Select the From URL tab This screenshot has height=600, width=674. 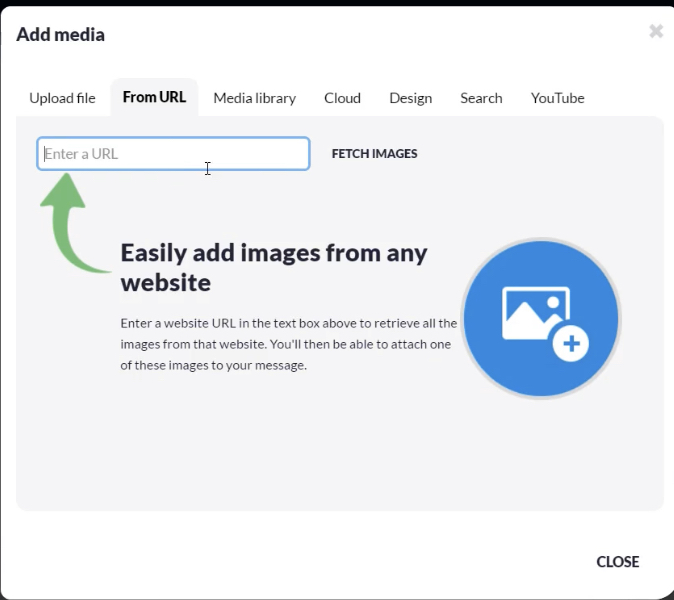(x=154, y=97)
